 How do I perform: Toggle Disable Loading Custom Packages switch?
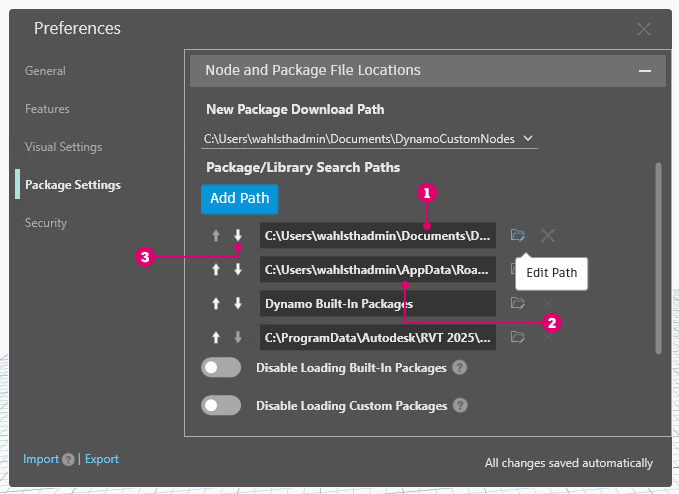221,405
